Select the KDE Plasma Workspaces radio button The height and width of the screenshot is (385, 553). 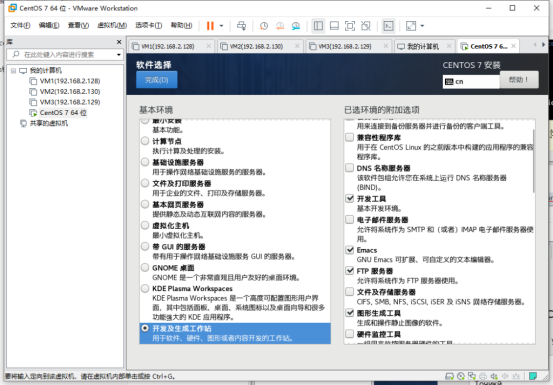pos(145,288)
